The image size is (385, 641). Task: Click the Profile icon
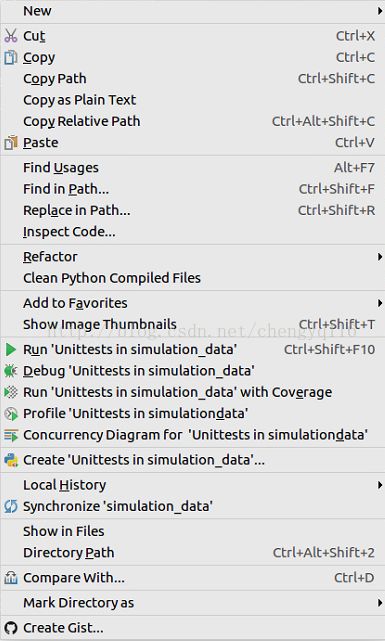click(11, 414)
